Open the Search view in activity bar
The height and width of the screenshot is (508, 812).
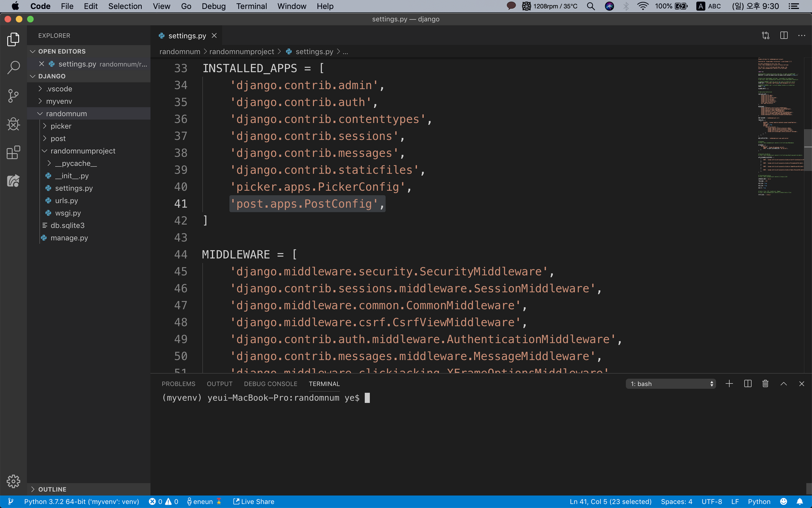[13, 67]
